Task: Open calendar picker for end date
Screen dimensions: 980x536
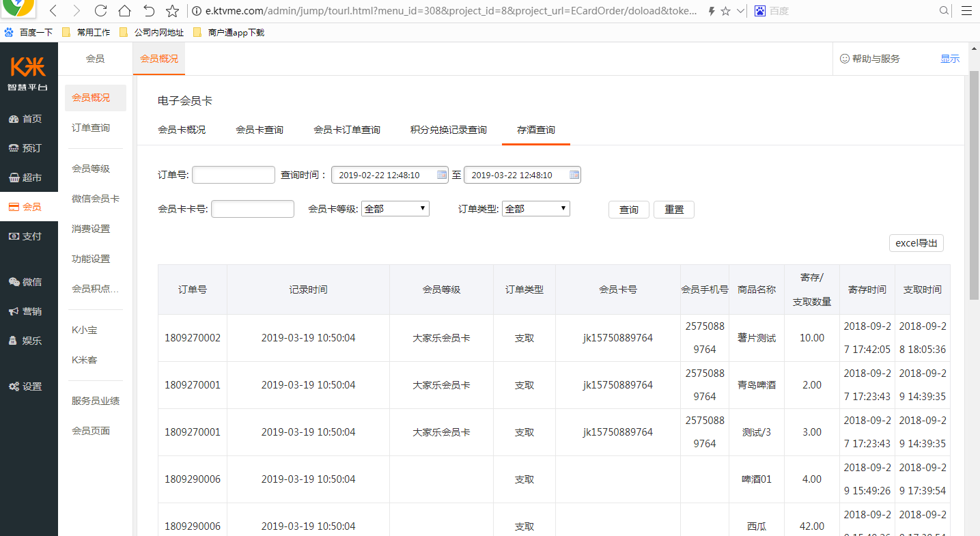Action: click(574, 175)
